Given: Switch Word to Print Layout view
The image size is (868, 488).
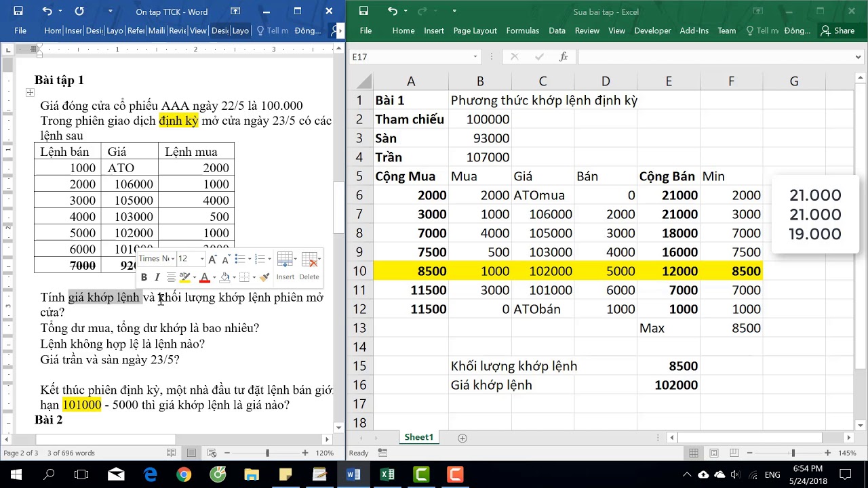Looking at the screenshot, I should (x=191, y=453).
